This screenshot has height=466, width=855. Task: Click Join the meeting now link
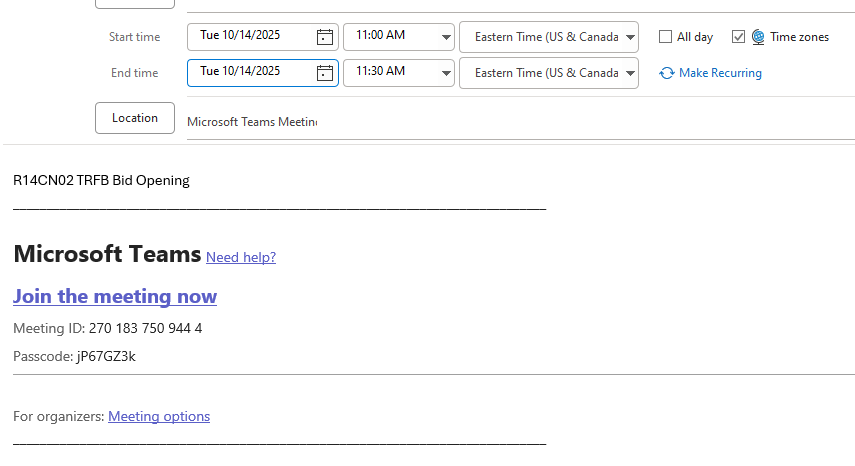pos(115,296)
